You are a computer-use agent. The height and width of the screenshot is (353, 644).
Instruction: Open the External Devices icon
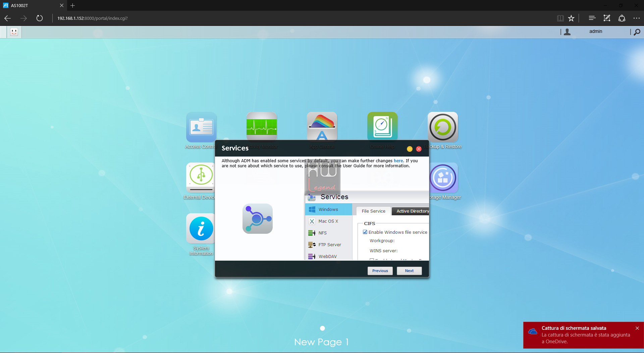201,178
